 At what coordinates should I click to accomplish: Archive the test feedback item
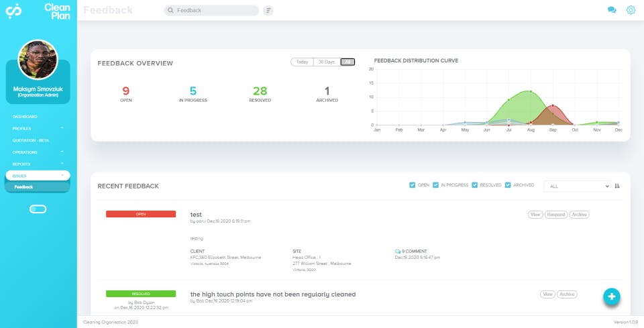point(580,215)
